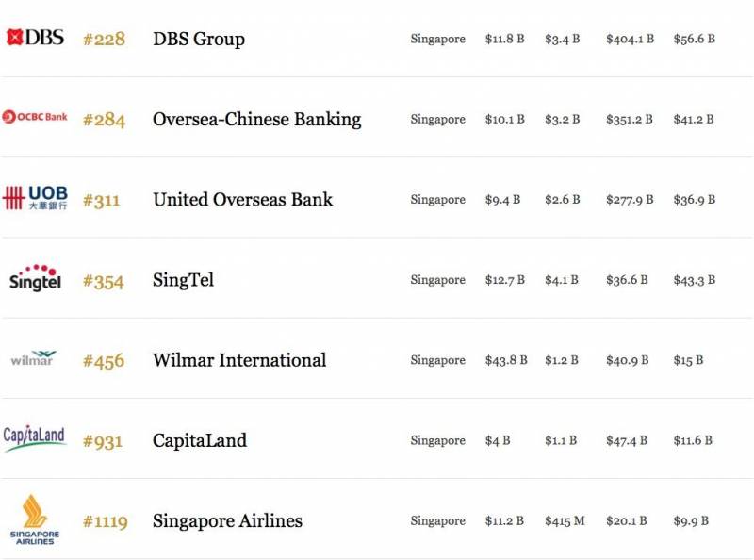Viewport: 754px width, 560px height.
Task: Click the DBS logo icon
Action: (x=35, y=38)
